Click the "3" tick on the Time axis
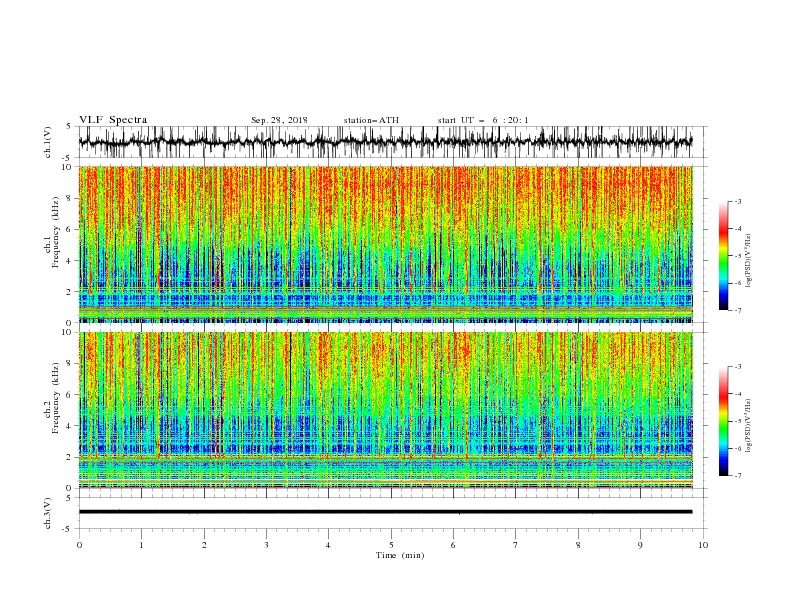The image size is (792, 612). coord(266,545)
